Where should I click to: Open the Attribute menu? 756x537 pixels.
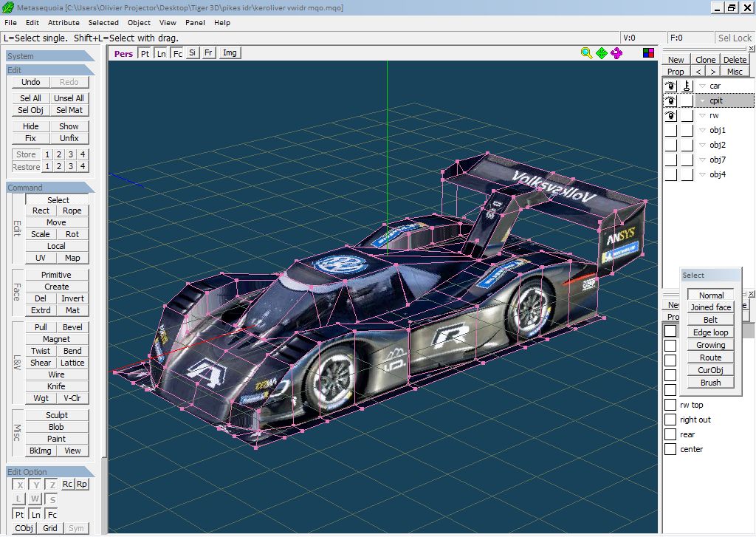pyautogui.click(x=63, y=23)
